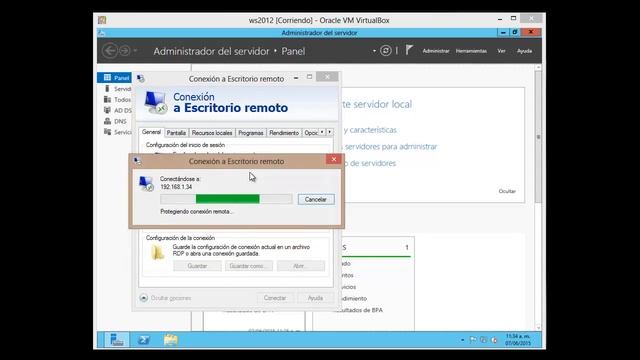Click the Abrir button
Screen dimensions: 640x360
(301, 266)
